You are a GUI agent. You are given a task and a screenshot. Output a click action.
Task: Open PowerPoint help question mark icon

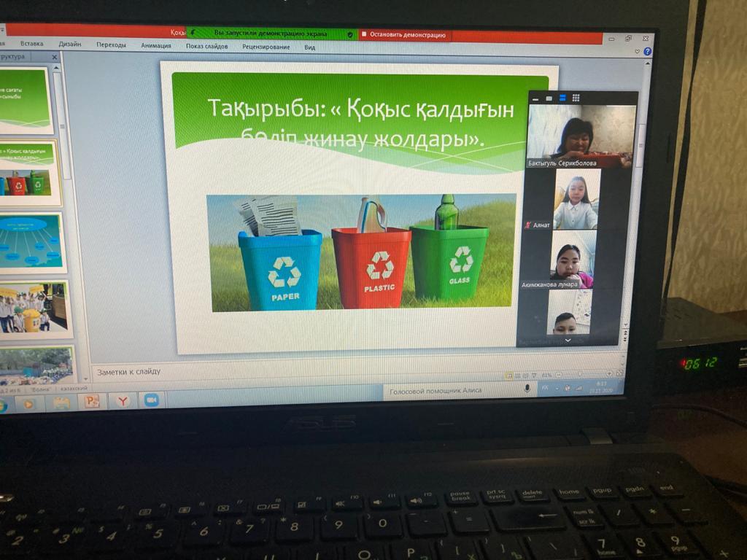click(648, 52)
